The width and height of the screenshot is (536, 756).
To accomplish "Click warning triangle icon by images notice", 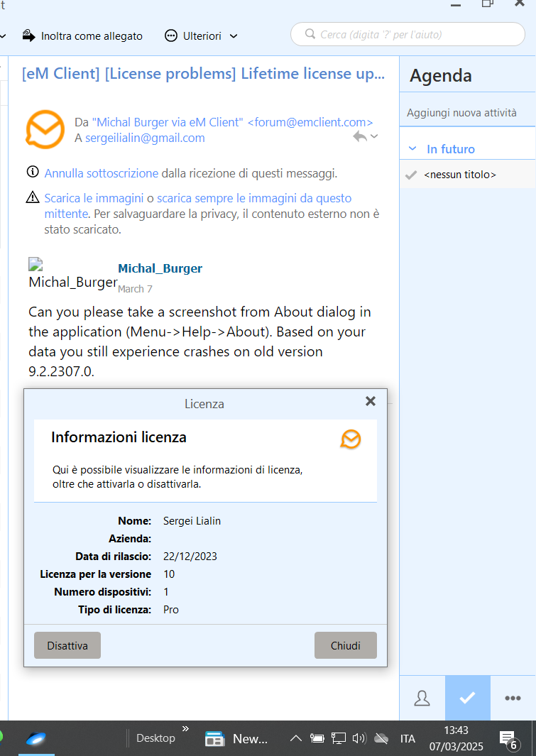I will point(33,197).
